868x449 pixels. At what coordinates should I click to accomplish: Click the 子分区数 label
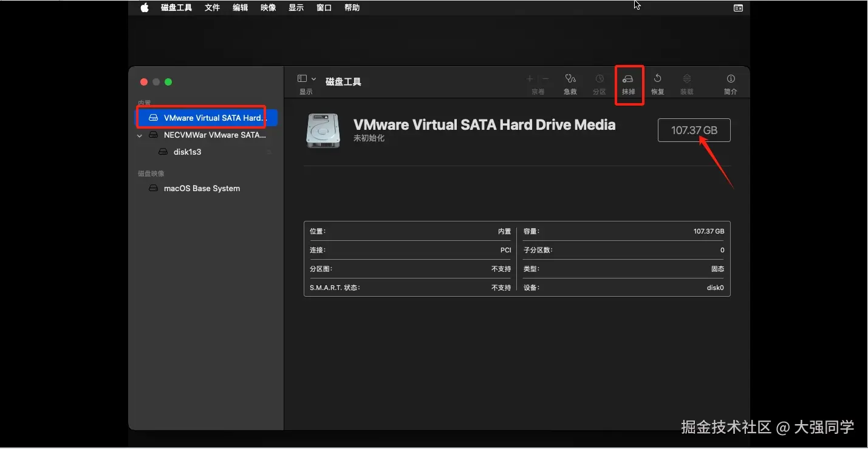pyautogui.click(x=538, y=250)
